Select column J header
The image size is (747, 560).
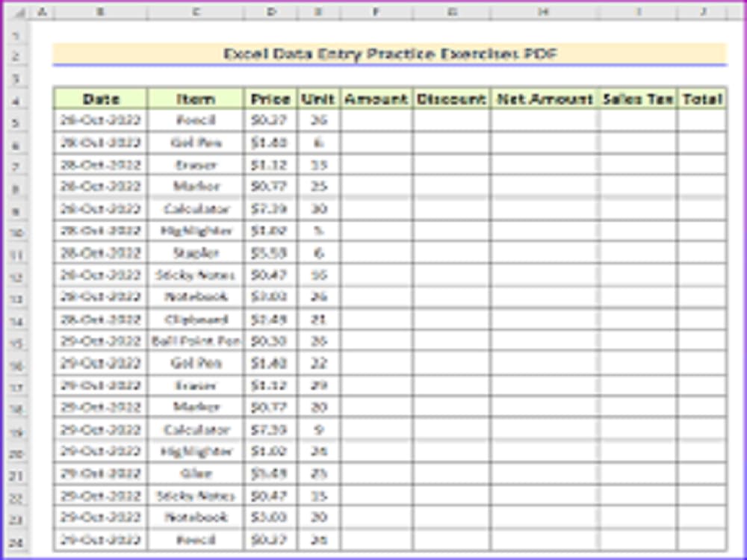tap(703, 13)
